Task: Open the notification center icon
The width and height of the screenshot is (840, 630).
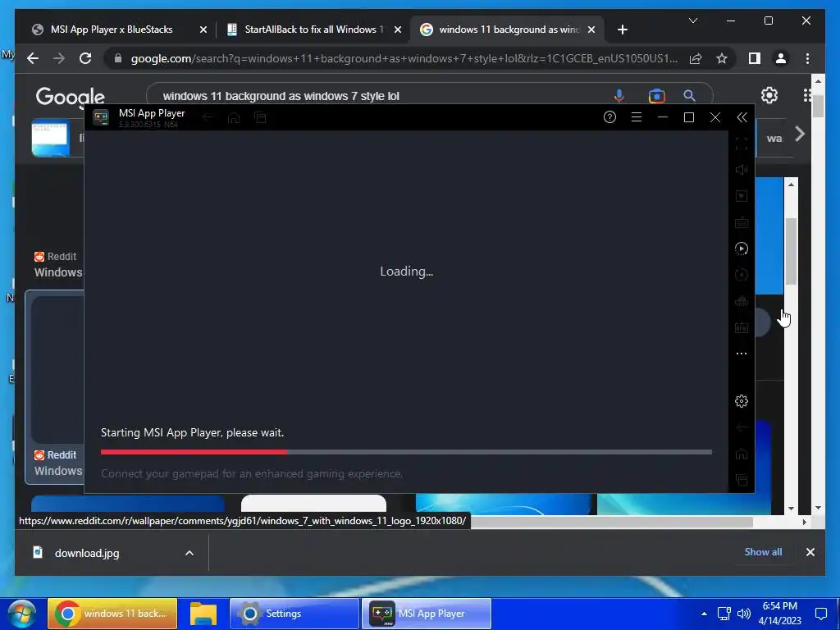Action: tap(821, 614)
